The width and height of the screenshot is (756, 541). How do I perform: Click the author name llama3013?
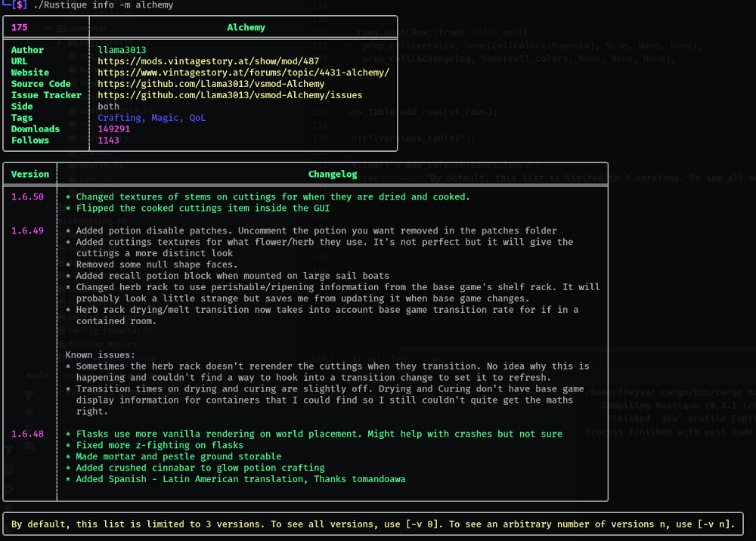point(122,50)
